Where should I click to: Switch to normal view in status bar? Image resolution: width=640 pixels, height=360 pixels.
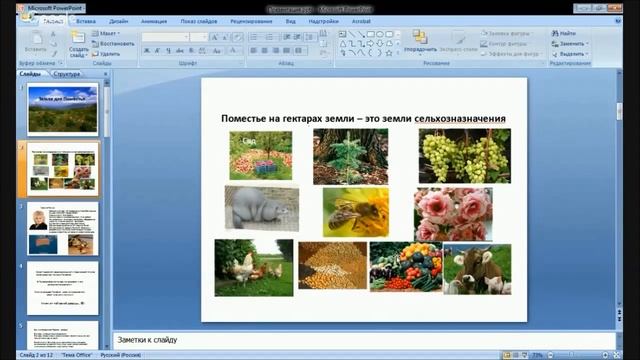(x=507, y=356)
